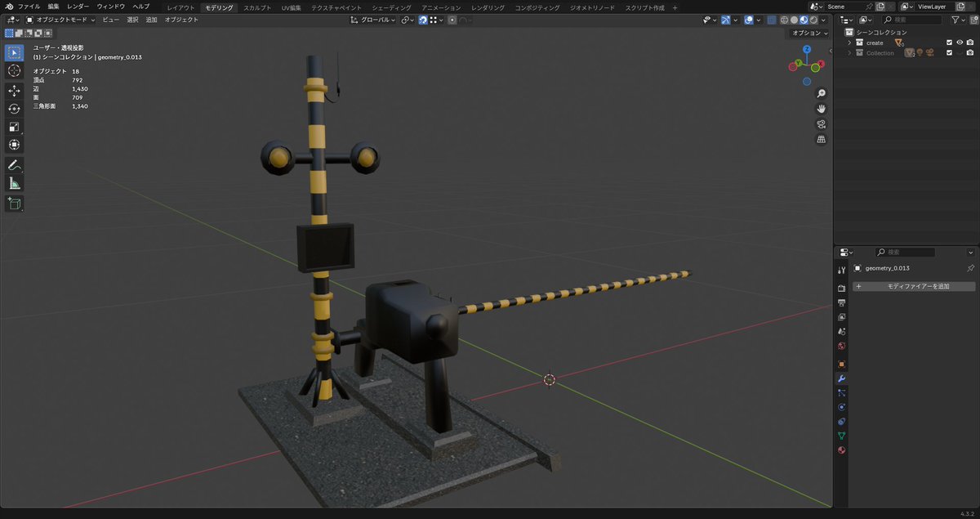The width and height of the screenshot is (980, 519).
Task: Switch to rendered viewport shading
Action: (x=813, y=20)
